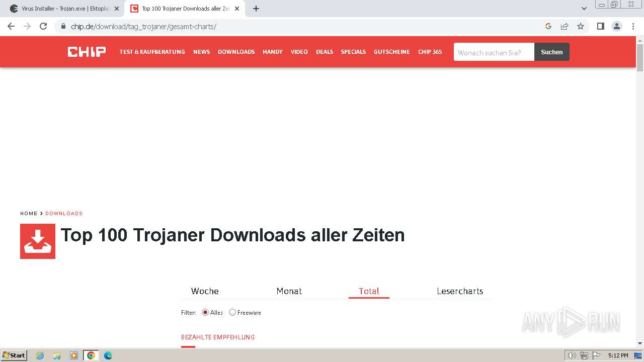Click the browser forward arrow
Screen dimensions: 644x362
[27, 26]
